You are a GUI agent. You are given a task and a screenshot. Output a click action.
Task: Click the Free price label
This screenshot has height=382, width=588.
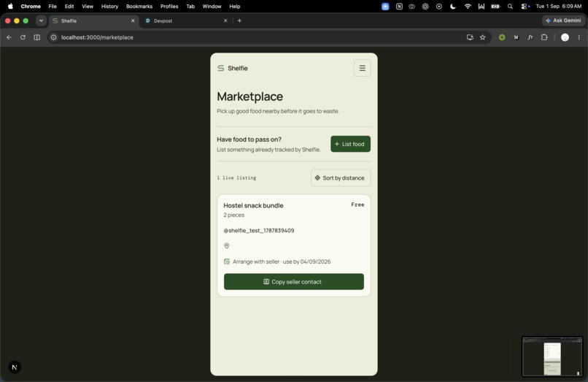tap(357, 205)
